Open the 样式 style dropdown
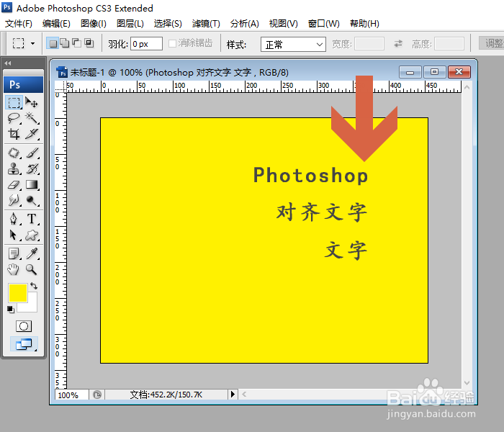This screenshot has height=432, width=504. point(293,44)
